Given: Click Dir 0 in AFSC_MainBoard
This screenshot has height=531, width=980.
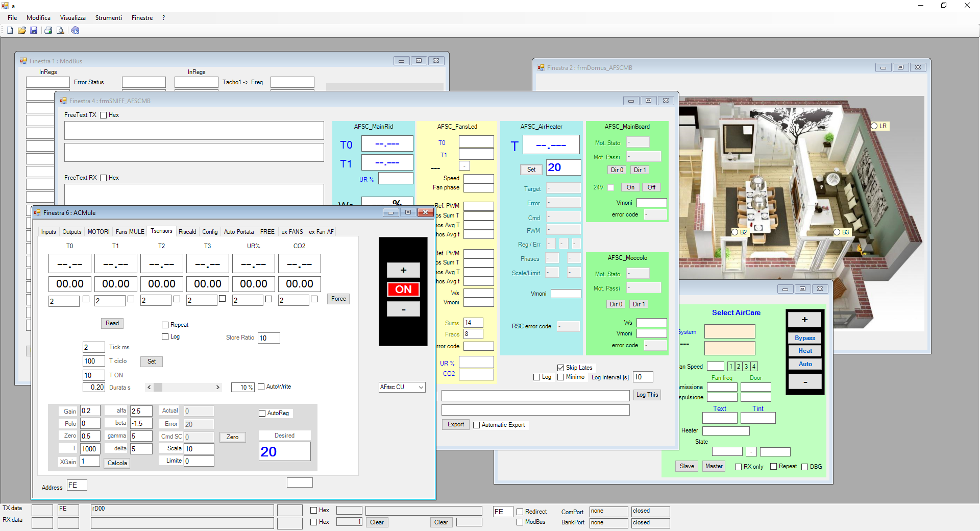Looking at the screenshot, I should 617,171.
